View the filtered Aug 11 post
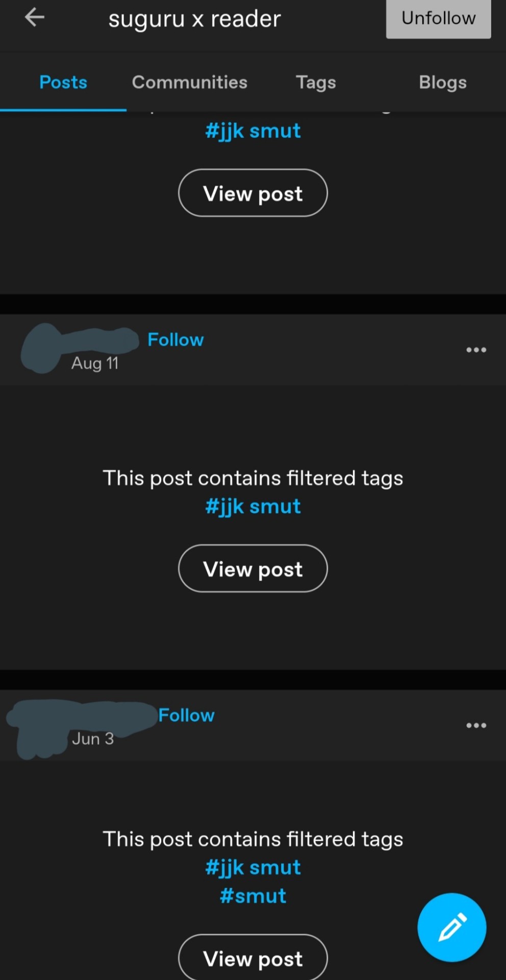 [253, 569]
